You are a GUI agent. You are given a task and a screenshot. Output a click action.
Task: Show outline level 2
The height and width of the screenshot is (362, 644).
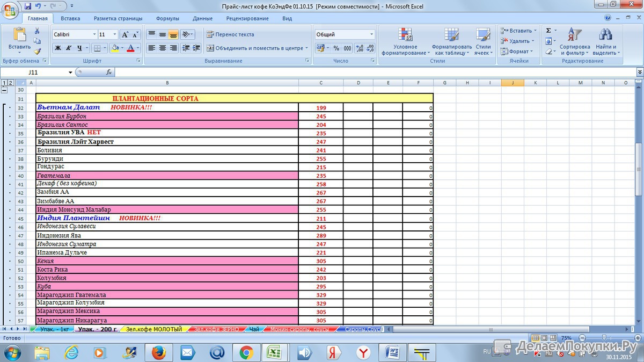tap(10, 83)
